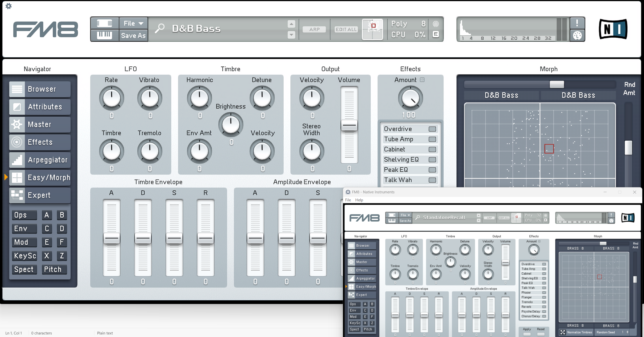Click the NI logo in D&B Bass window
Screen dimensions: 644x337
[x=613, y=29]
